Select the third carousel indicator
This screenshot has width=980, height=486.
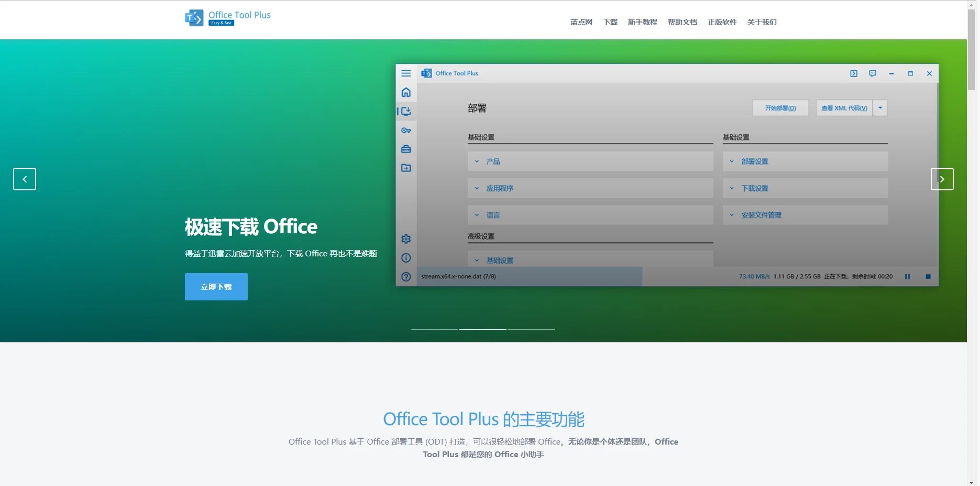(x=531, y=329)
